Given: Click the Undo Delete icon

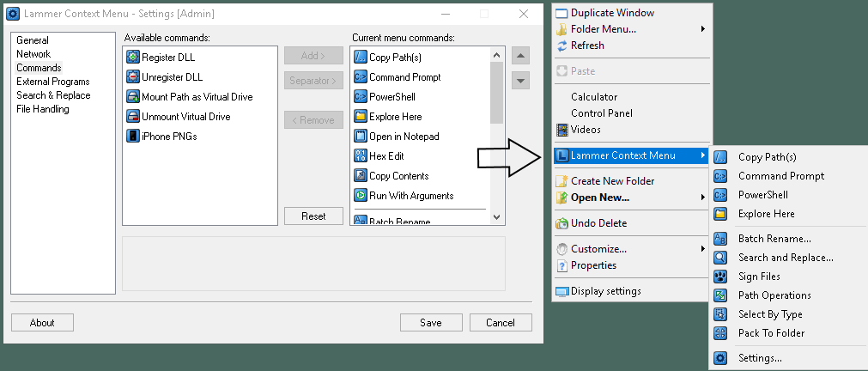Looking at the screenshot, I should [x=561, y=223].
